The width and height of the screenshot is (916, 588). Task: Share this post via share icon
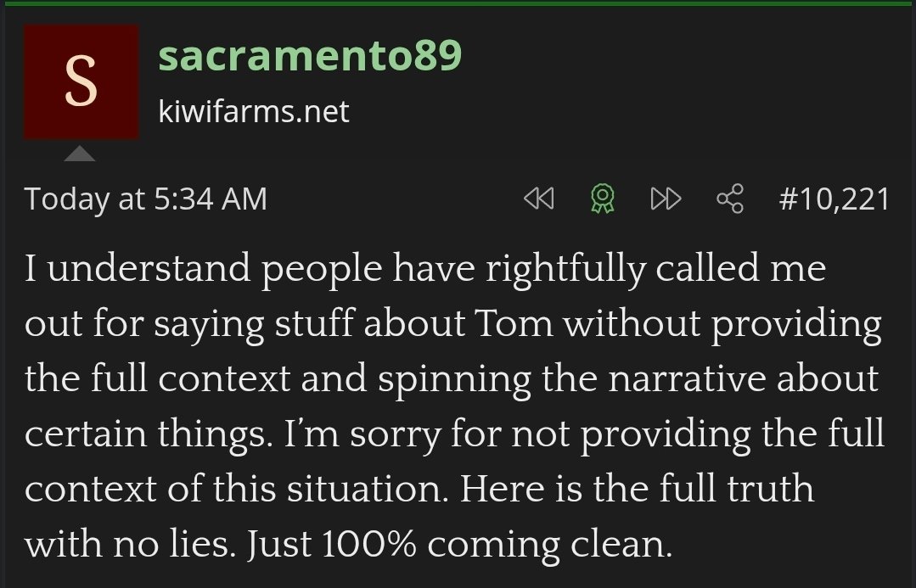[x=730, y=199]
